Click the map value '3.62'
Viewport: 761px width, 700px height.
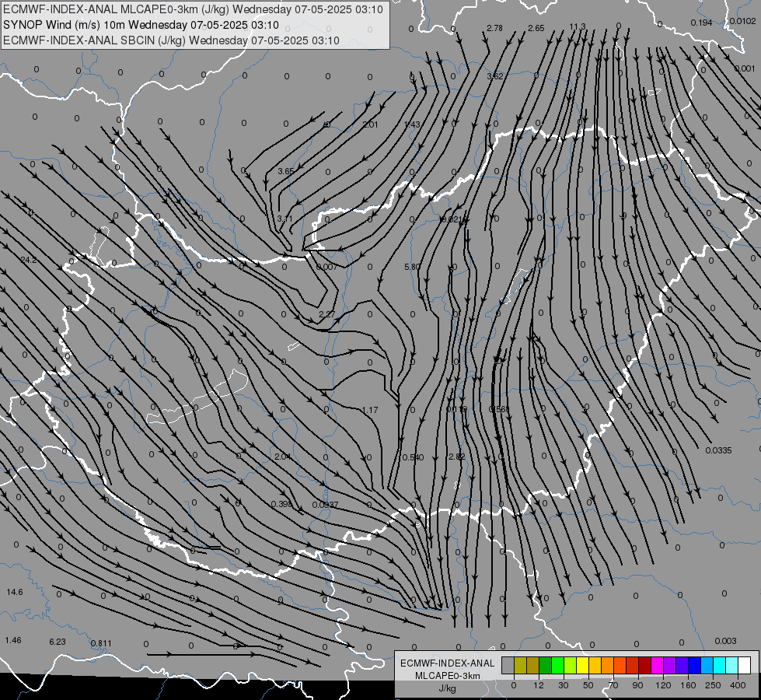point(495,76)
